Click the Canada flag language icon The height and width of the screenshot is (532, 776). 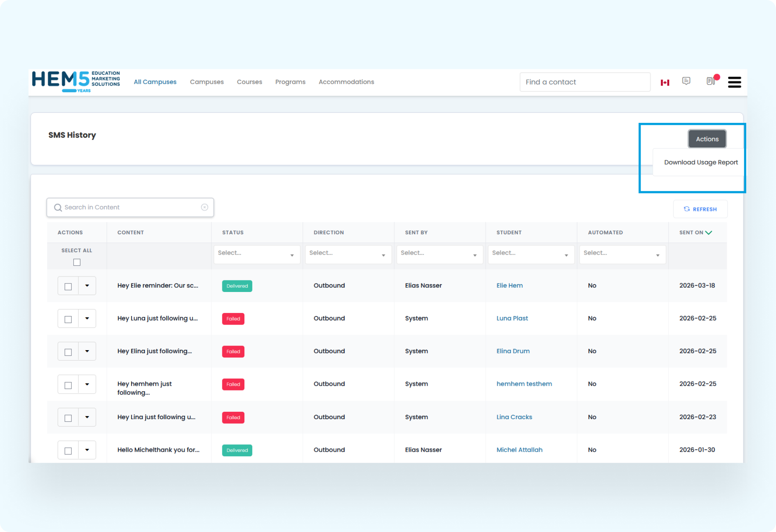pyautogui.click(x=665, y=83)
